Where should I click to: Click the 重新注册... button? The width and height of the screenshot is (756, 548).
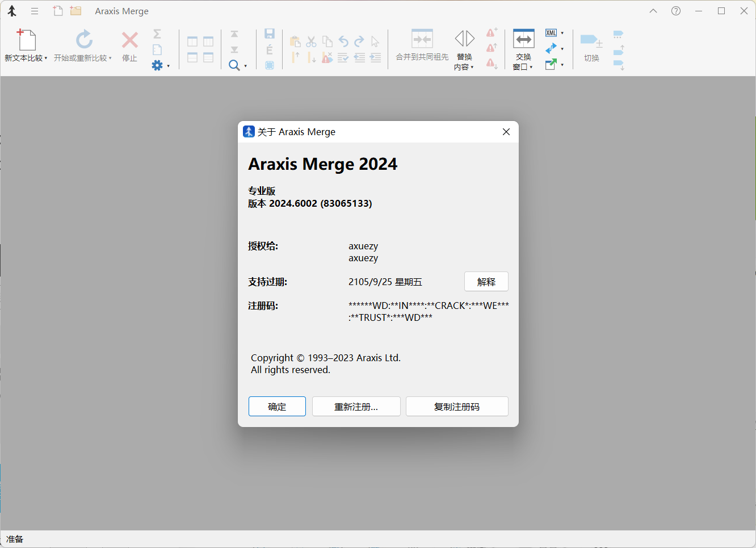point(356,407)
